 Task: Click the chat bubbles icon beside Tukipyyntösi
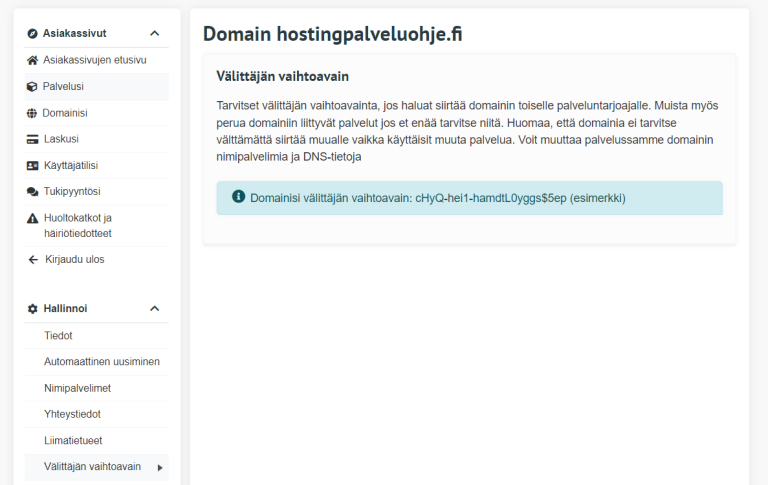pyautogui.click(x=32, y=191)
